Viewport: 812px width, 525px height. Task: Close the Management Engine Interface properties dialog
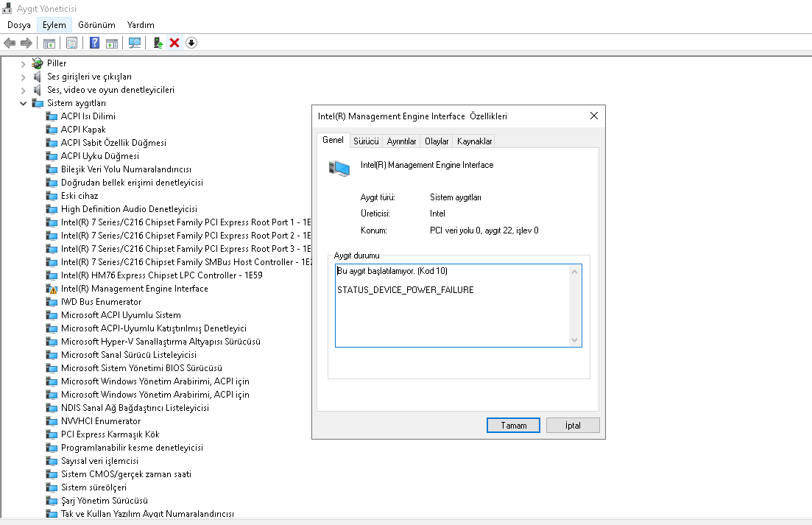(594, 116)
